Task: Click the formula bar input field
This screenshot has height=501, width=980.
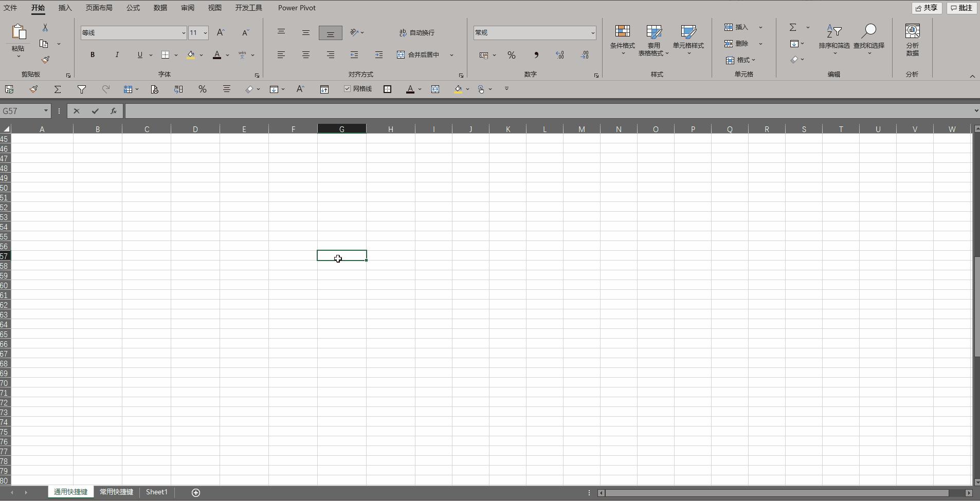Action: tap(549, 111)
